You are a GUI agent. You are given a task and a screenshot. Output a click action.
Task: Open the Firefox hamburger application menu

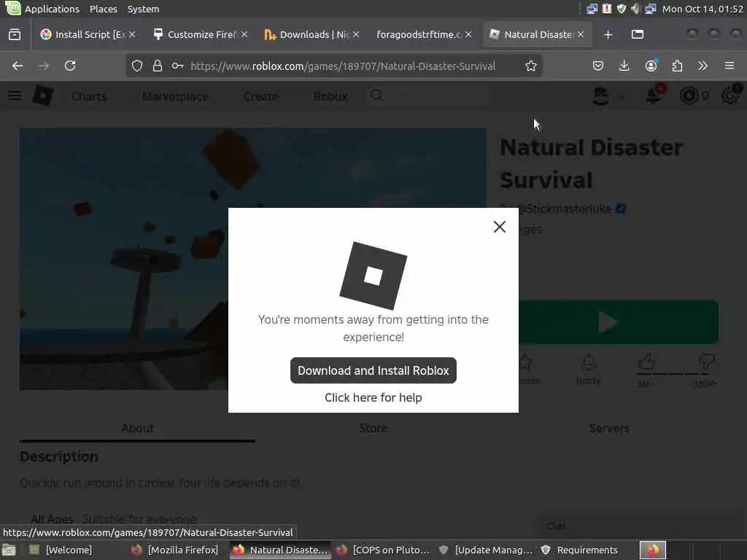(729, 66)
